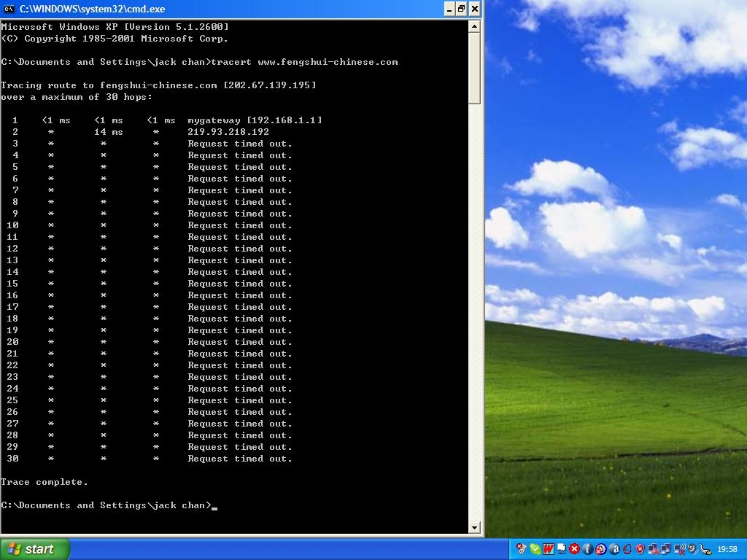The height and width of the screenshot is (560, 747).
Task: Open the Windows Start menu
Action: (x=35, y=549)
